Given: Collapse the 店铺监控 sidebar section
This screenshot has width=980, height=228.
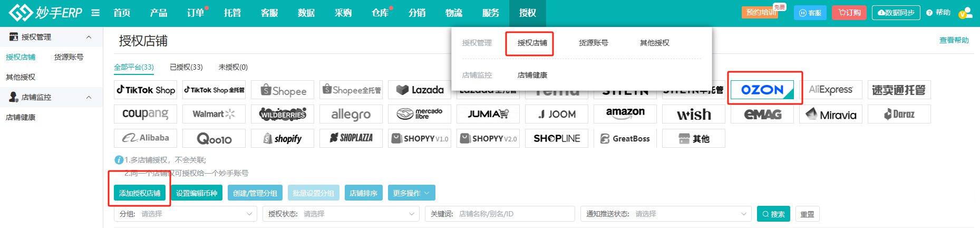Looking at the screenshot, I should (89, 97).
